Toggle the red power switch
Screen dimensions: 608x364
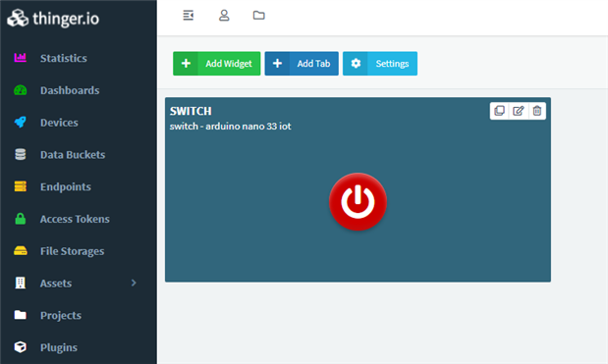pos(358,202)
